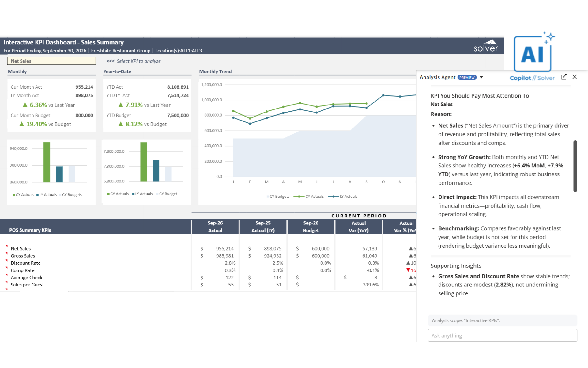Click red down-arrow in Comp Rate row
The image size is (588, 368).
pyautogui.click(x=408, y=270)
